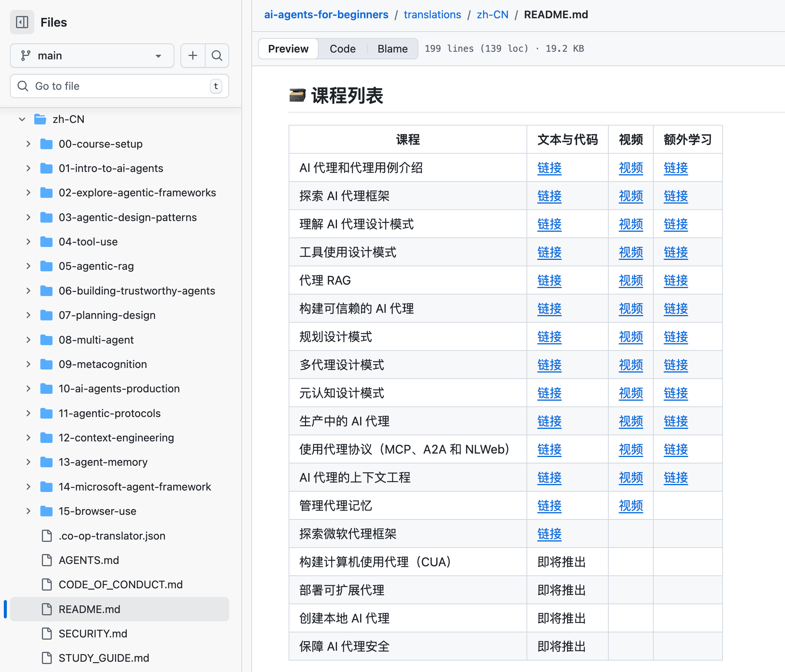Collapse the file tree side panel icon
Viewport: 785px width, 672px height.
click(x=22, y=22)
